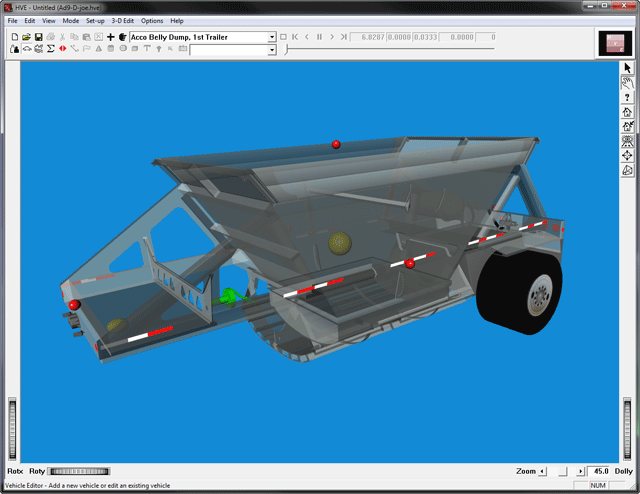Open the Mode menu
Image resolution: width=640 pixels, height=494 pixels.
[x=70, y=20]
